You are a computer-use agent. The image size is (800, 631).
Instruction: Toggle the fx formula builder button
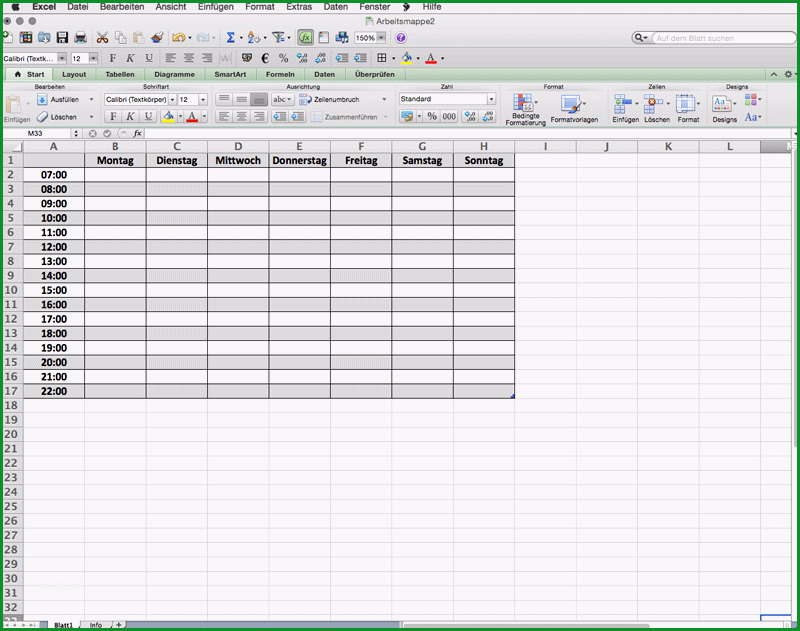tap(305, 38)
